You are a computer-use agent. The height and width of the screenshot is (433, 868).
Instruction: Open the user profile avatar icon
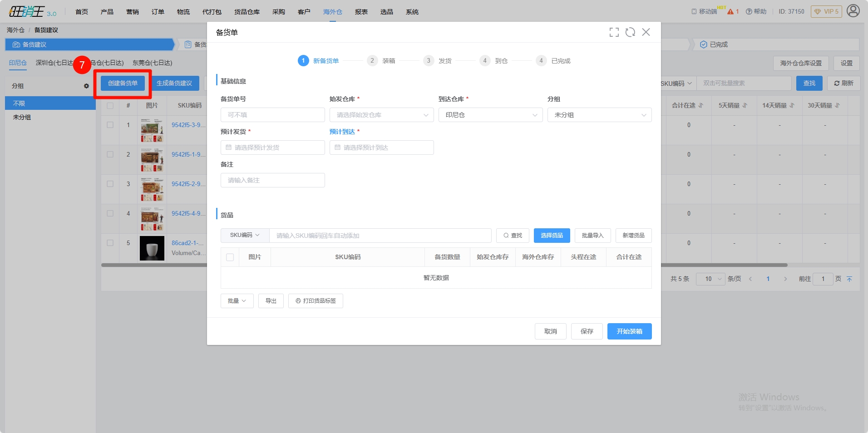pyautogui.click(x=853, y=11)
